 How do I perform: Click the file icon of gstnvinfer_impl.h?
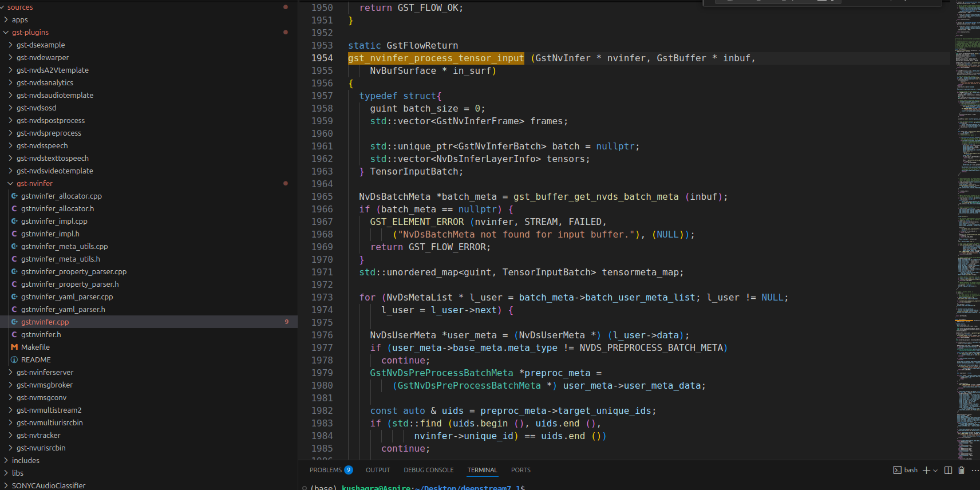pos(14,234)
